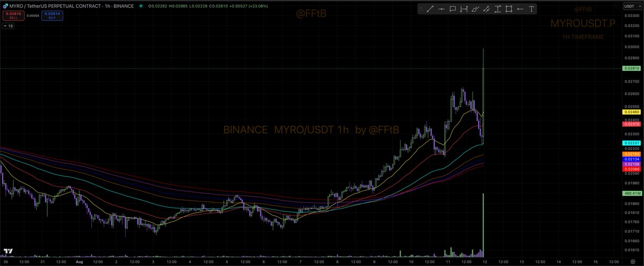Select the vertical I-shaped range tool
Screen dimensions: 644x266
(x=498, y=9)
